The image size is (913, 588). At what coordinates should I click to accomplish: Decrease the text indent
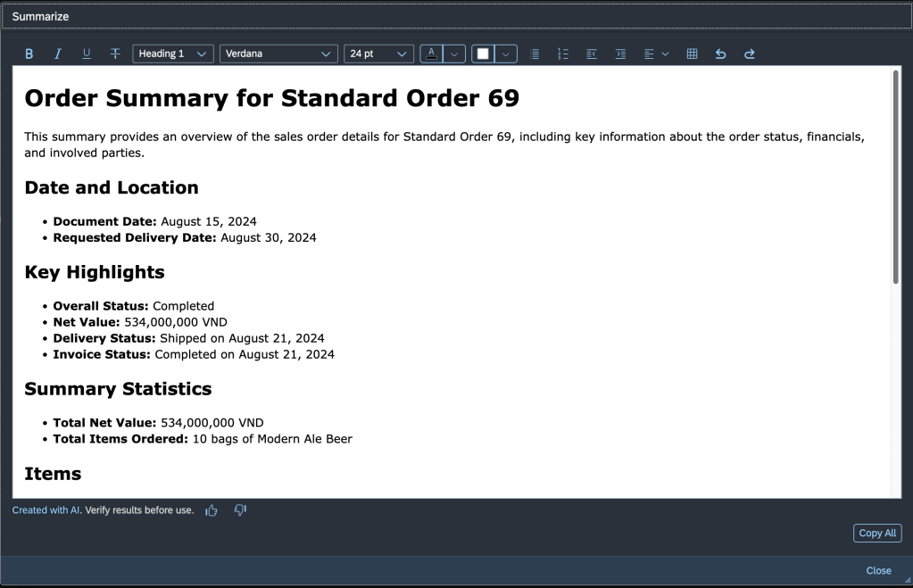point(592,54)
